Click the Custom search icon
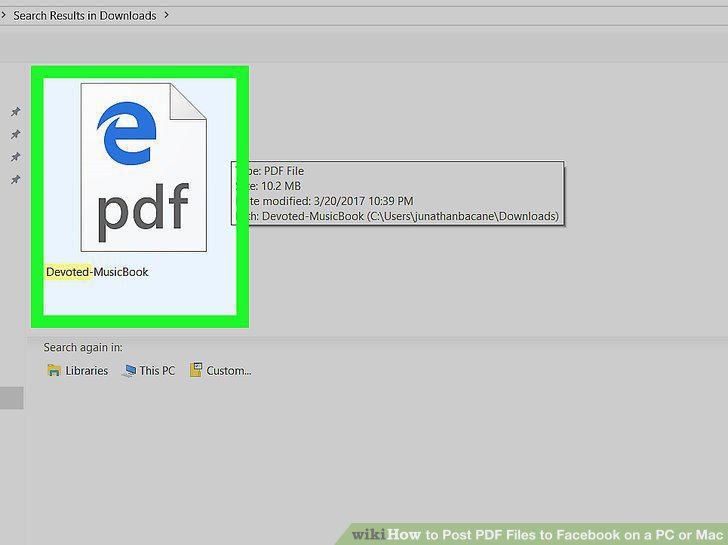This screenshot has height=545, width=728. click(196, 370)
